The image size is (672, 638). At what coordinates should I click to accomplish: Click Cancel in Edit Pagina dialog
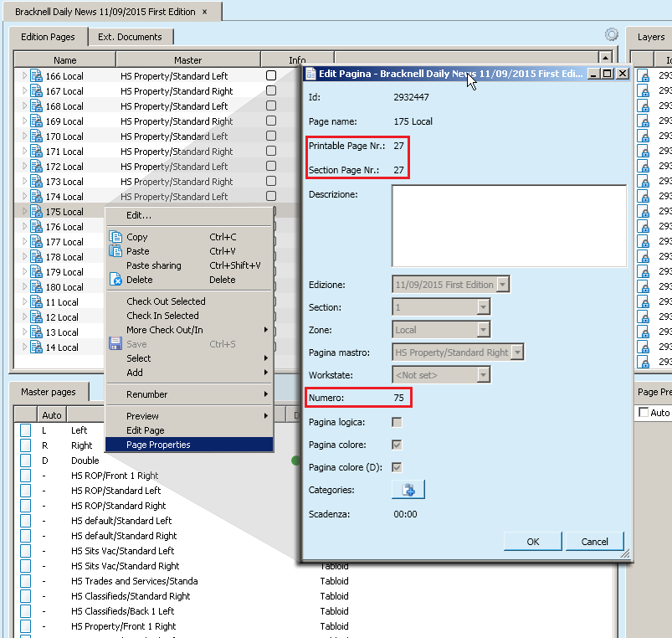tap(594, 542)
